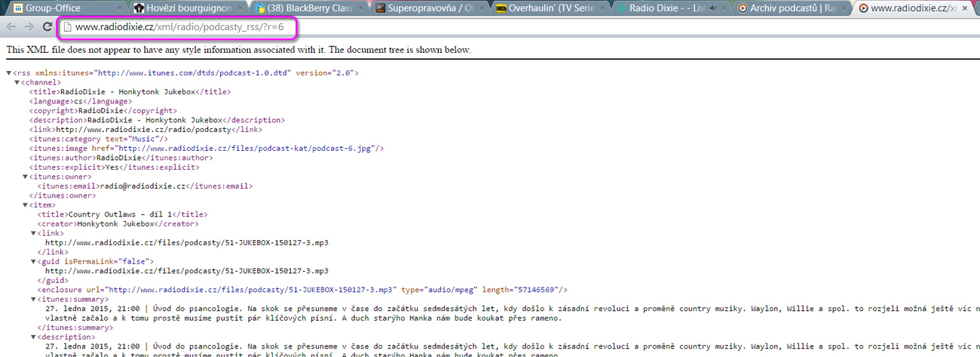Collapse the item node
Image resolution: width=980 pixels, height=357 pixels.
(26, 205)
